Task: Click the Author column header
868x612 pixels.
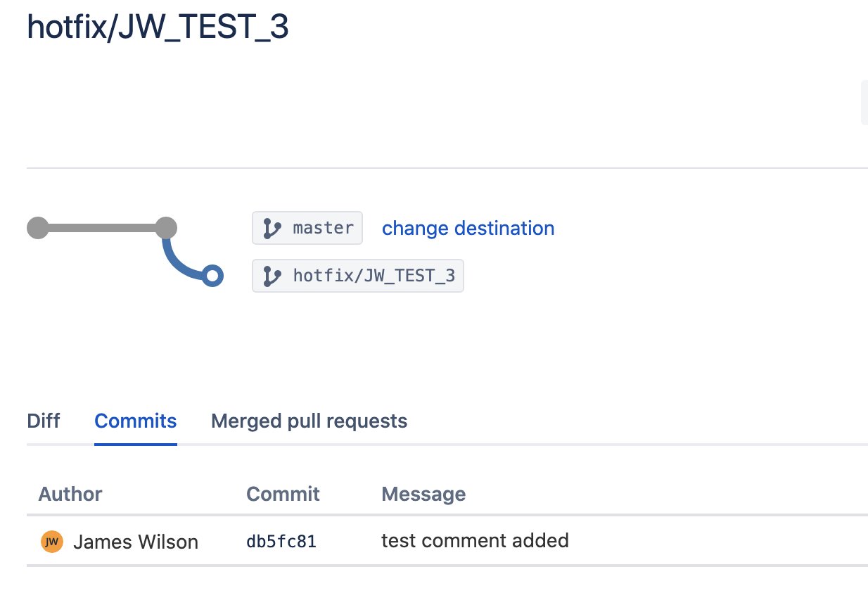Action: pyautogui.click(x=70, y=494)
